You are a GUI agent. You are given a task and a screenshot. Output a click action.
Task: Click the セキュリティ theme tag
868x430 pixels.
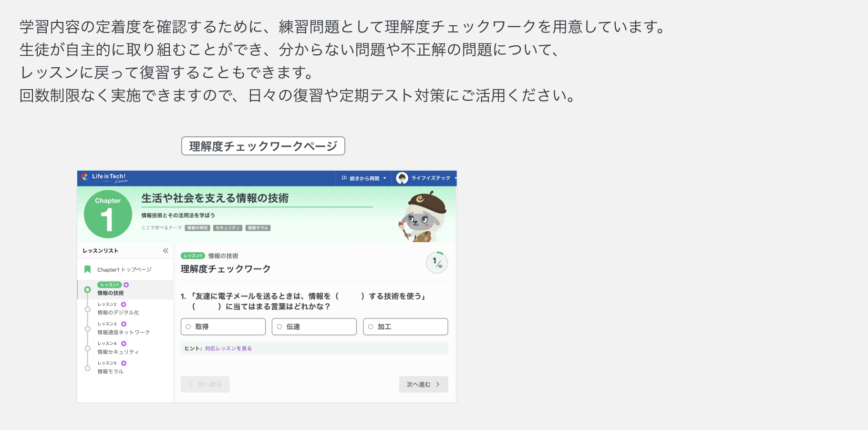click(227, 228)
